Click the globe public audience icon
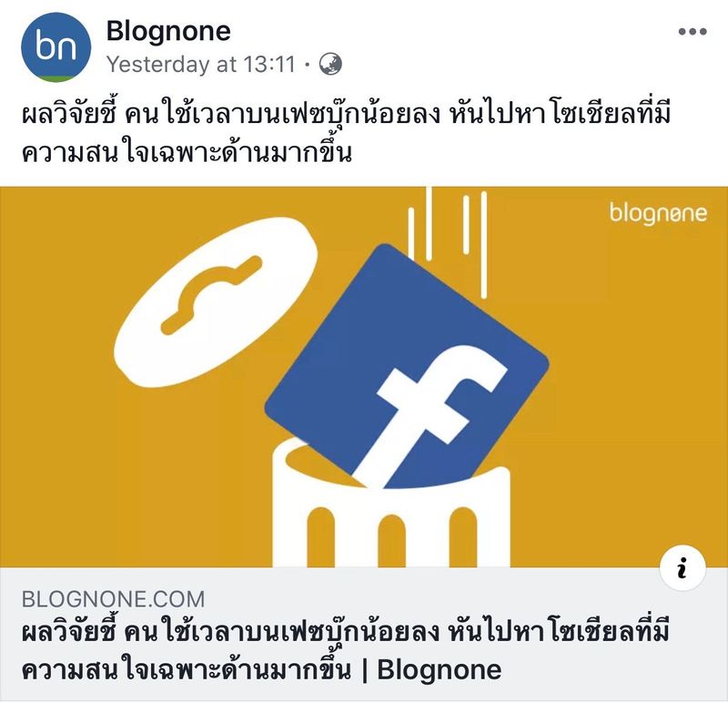This screenshot has height=703, width=728. (x=330, y=64)
